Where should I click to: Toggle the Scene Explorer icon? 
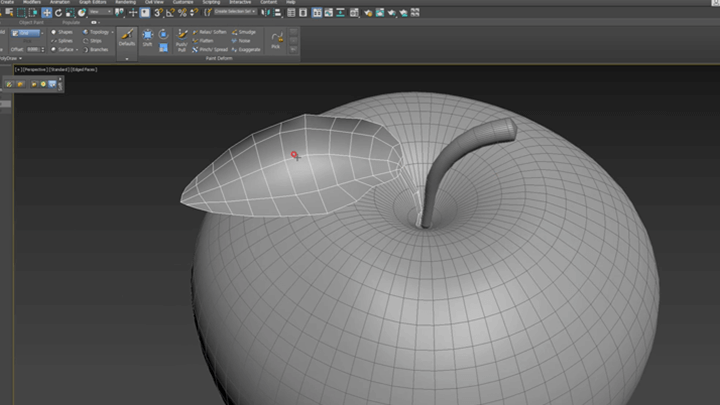(x=291, y=13)
